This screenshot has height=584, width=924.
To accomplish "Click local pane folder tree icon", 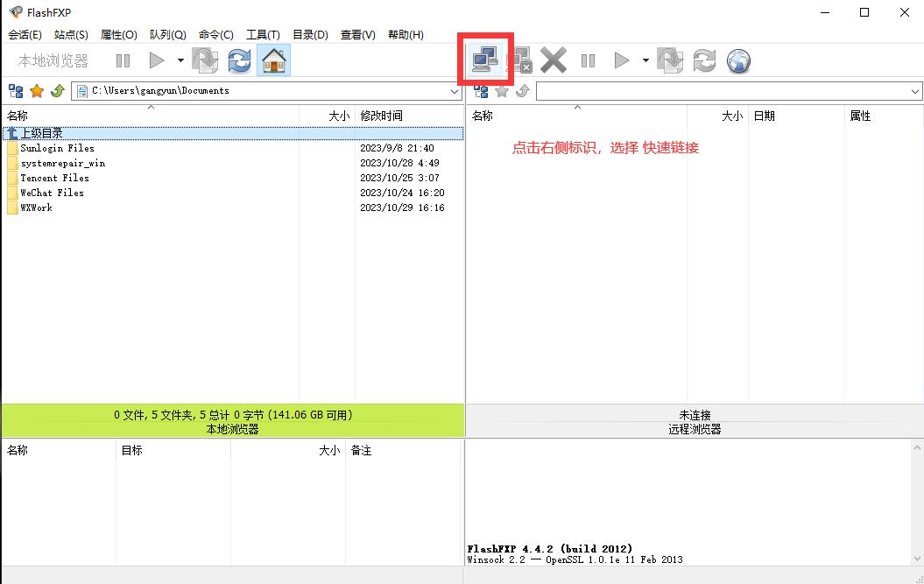I will pyautogui.click(x=16, y=91).
